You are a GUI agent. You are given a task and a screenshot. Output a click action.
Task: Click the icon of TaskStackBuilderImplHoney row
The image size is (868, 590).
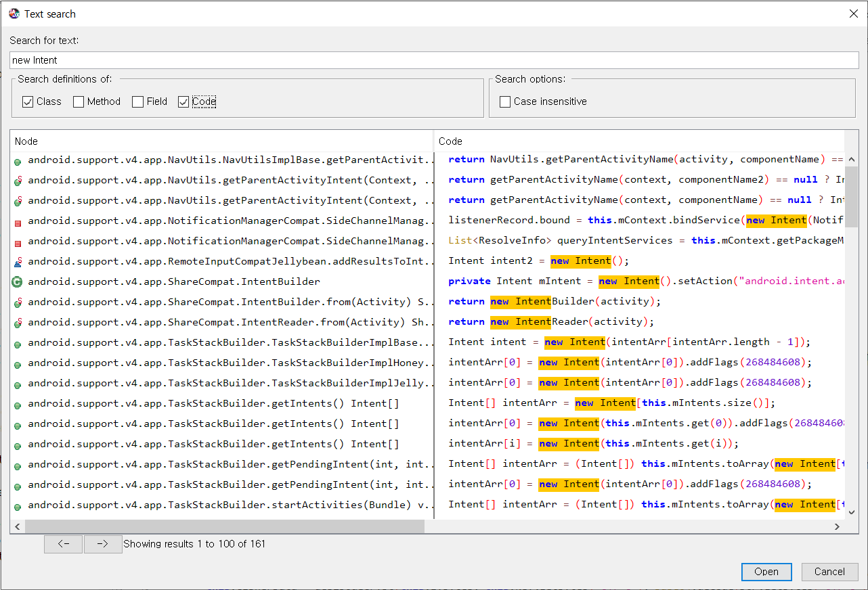18,365
